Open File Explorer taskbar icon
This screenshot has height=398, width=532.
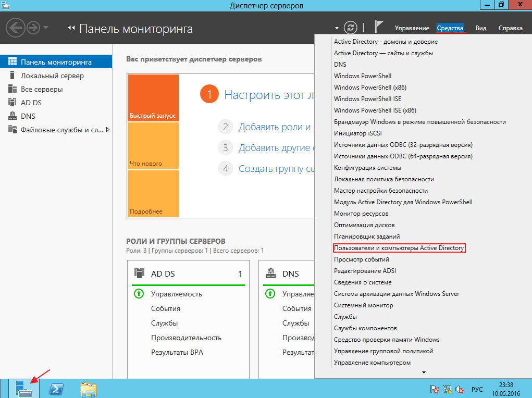89,389
